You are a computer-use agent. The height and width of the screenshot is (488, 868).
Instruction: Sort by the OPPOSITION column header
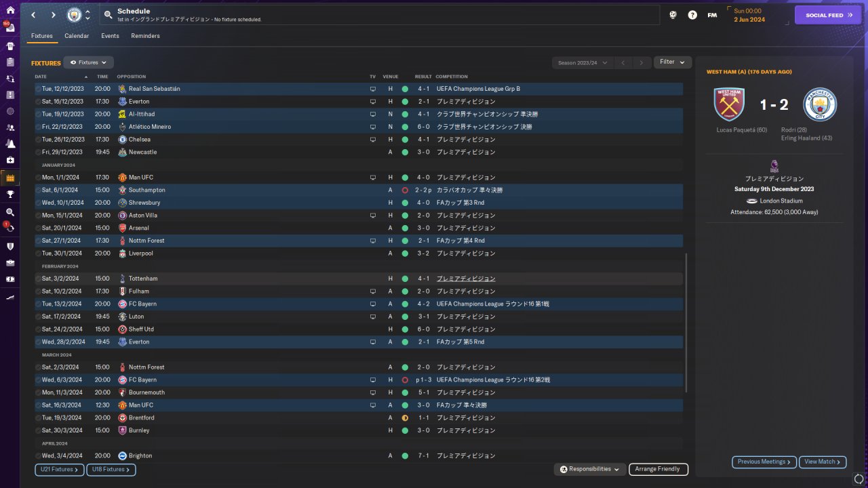131,77
